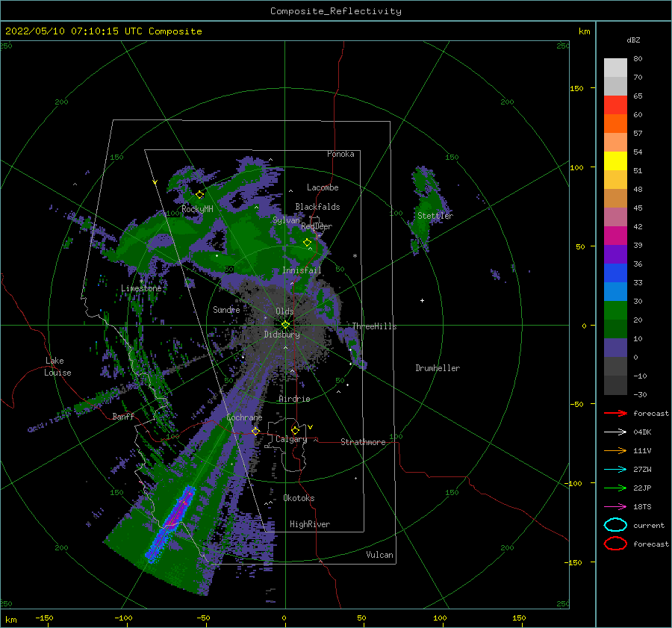Click the Okotoks label
672x628 pixels.
299,498
